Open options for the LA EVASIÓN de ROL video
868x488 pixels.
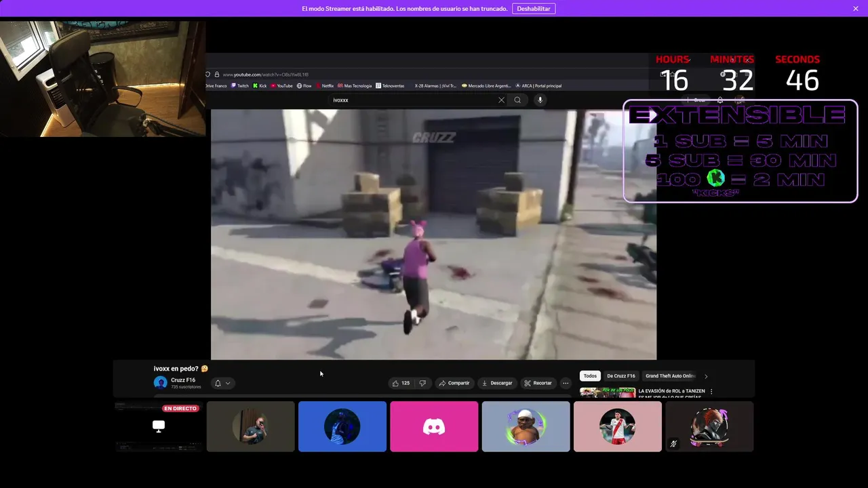click(711, 392)
